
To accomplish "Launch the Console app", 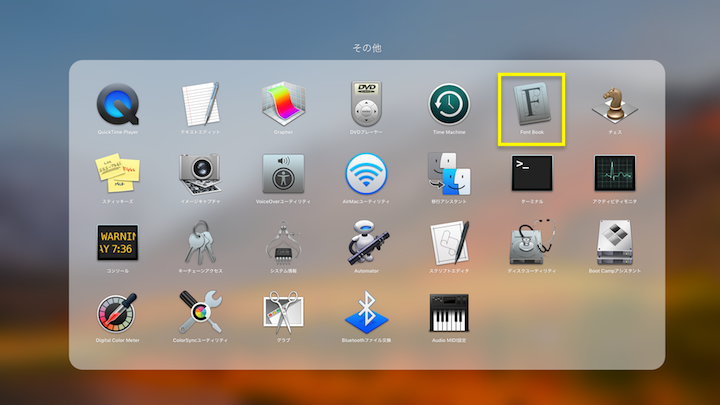I will (118, 242).
